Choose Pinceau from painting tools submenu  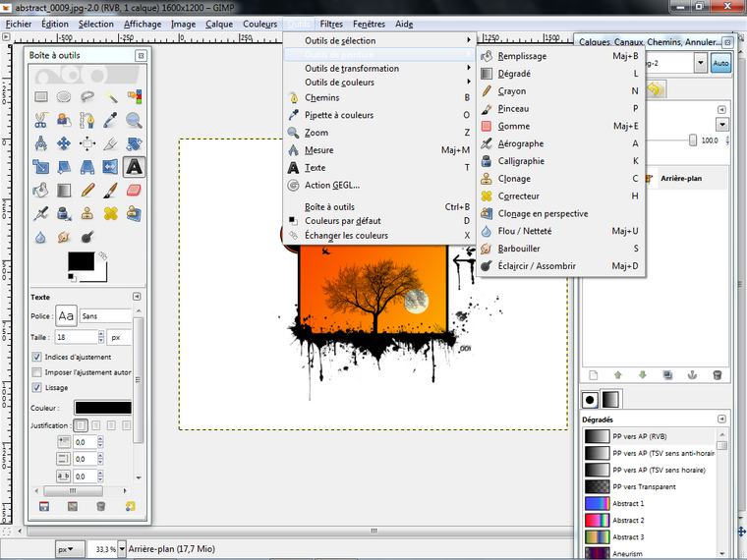[560, 109]
